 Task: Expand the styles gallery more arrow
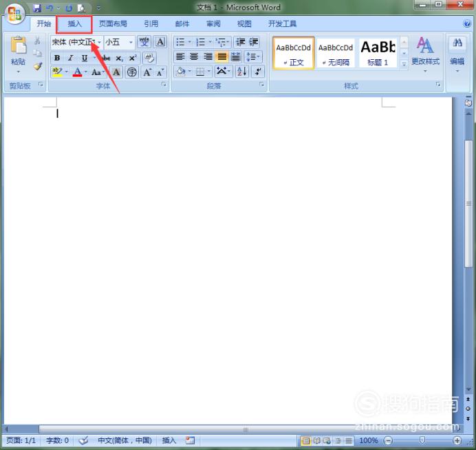pyautogui.click(x=404, y=65)
